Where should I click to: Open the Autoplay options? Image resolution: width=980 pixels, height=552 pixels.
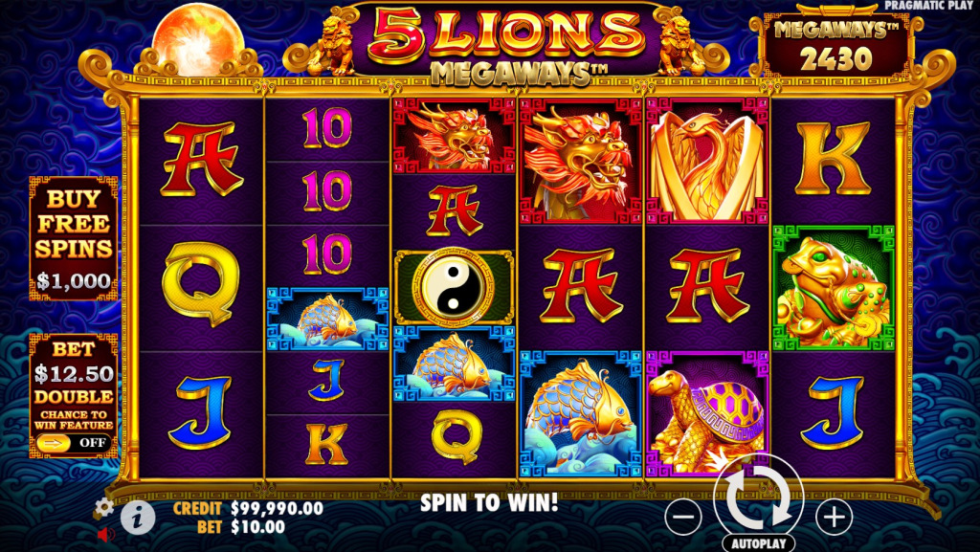(x=759, y=543)
